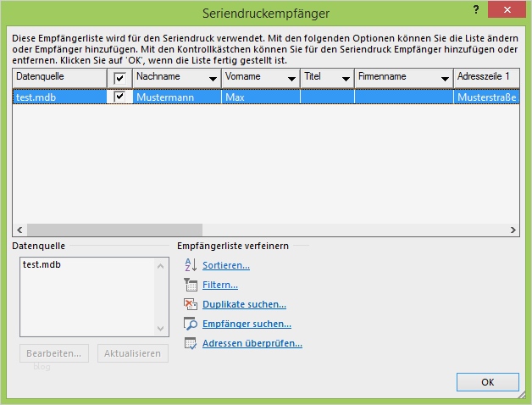The image size is (532, 405).
Task: Open the Adressen überprüfen link
Action: [x=252, y=343]
